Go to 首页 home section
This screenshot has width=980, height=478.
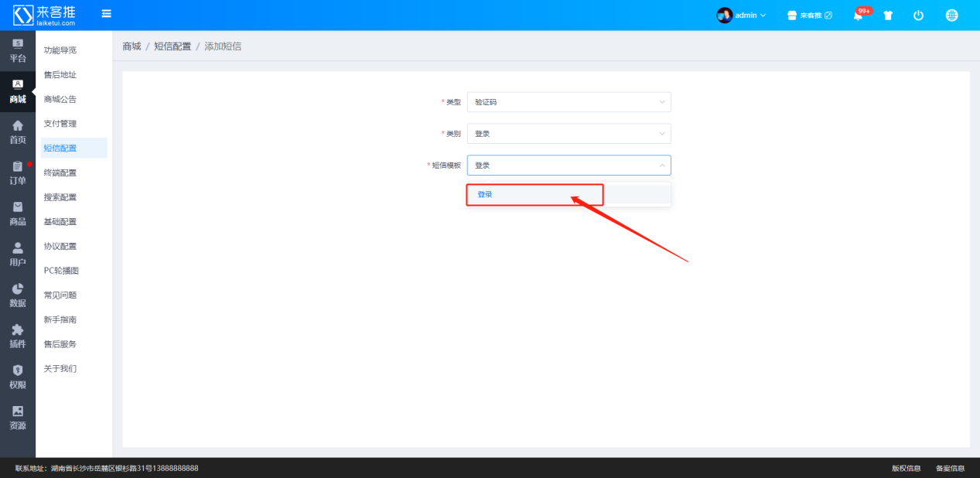tap(18, 132)
